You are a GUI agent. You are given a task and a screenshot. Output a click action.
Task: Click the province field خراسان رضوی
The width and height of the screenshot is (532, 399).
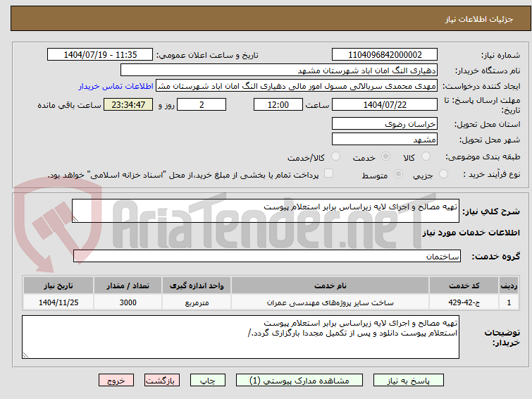click(385, 123)
